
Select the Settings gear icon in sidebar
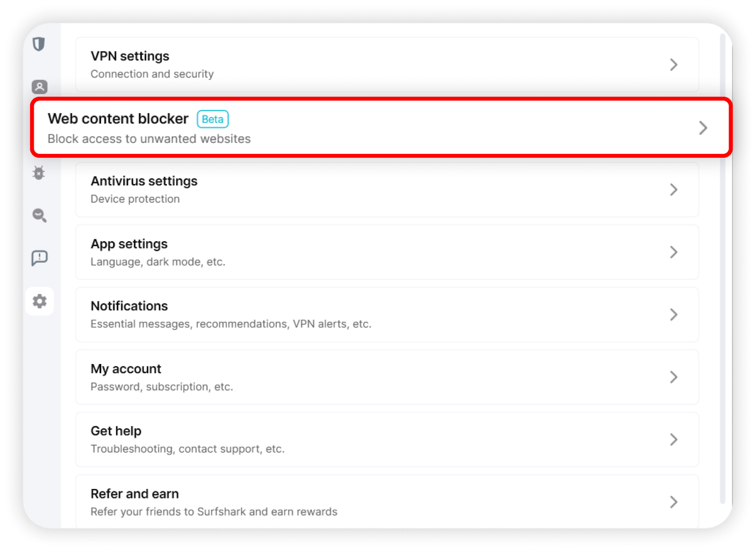coord(40,301)
